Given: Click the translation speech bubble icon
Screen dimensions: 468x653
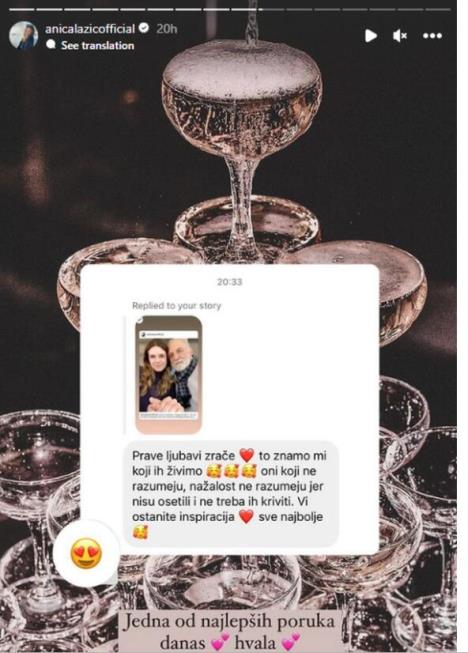Looking at the screenshot, I should (x=51, y=44).
